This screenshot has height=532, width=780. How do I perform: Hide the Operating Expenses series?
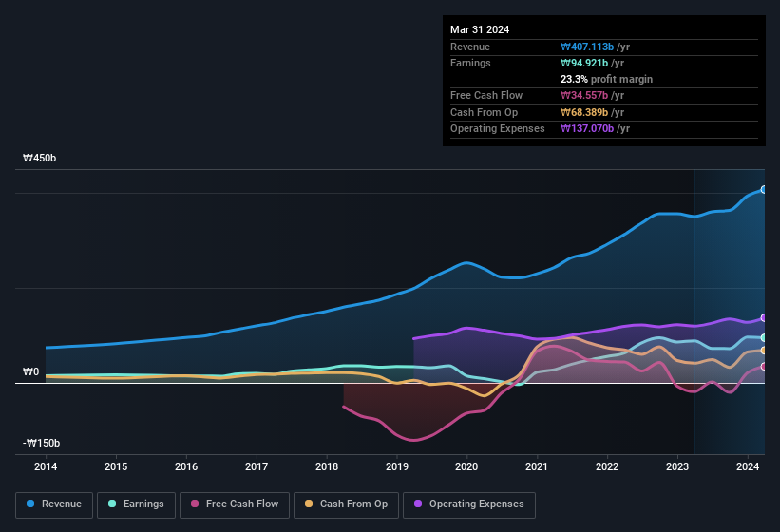click(x=468, y=504)
